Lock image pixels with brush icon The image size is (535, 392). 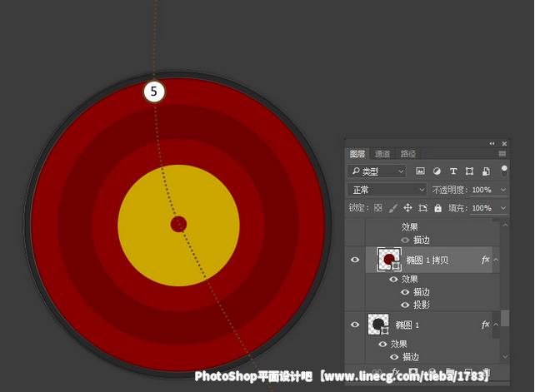coord(393,208)
